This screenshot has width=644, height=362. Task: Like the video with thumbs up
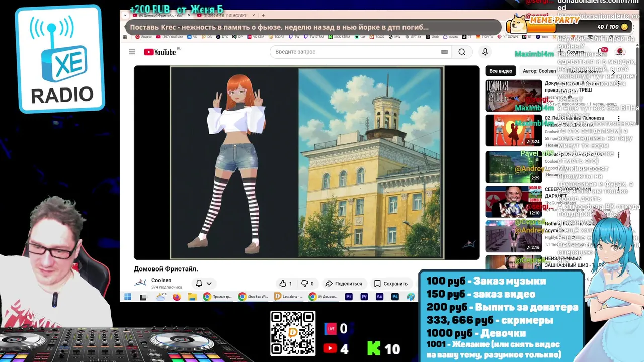pos(285,284)
